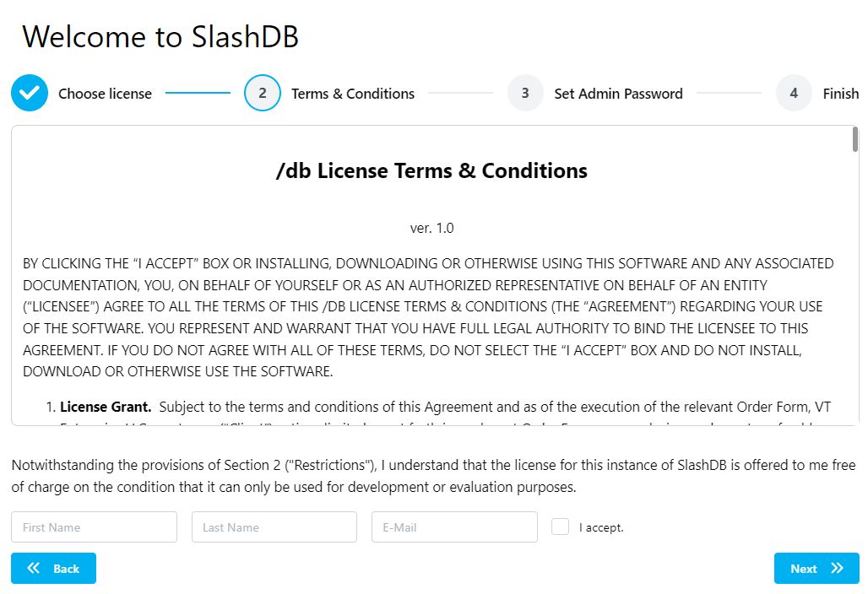Go to the Finish step label
The height and width of the screenshot is (594, 868).
[x=840, y=94]
